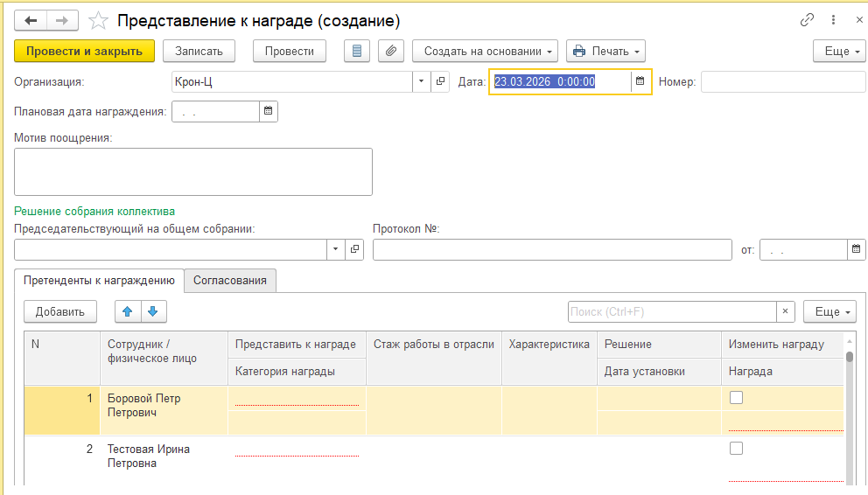The image size is (868, 495).
Task: Click Добавить to add a nominee
Action: point(60,311)
